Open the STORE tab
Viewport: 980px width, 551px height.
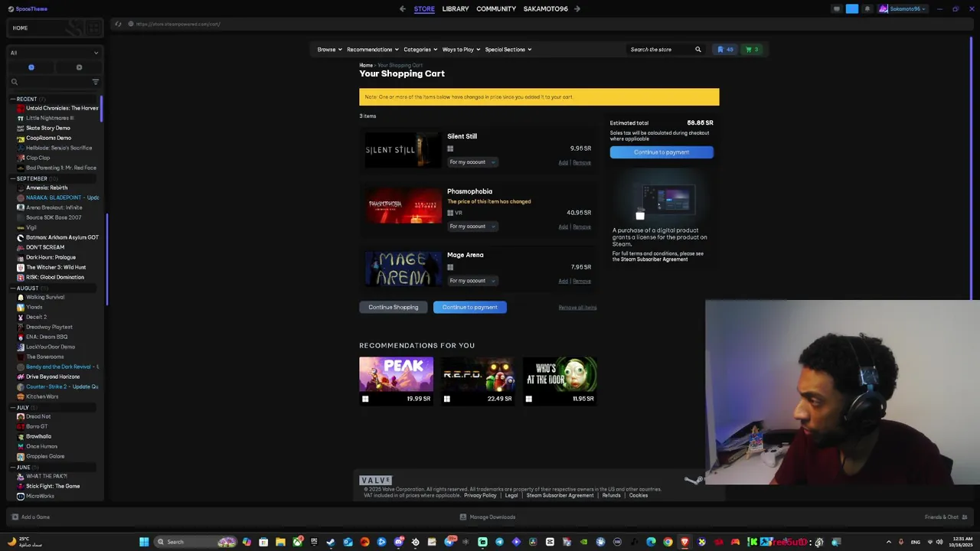coord(424,9)
